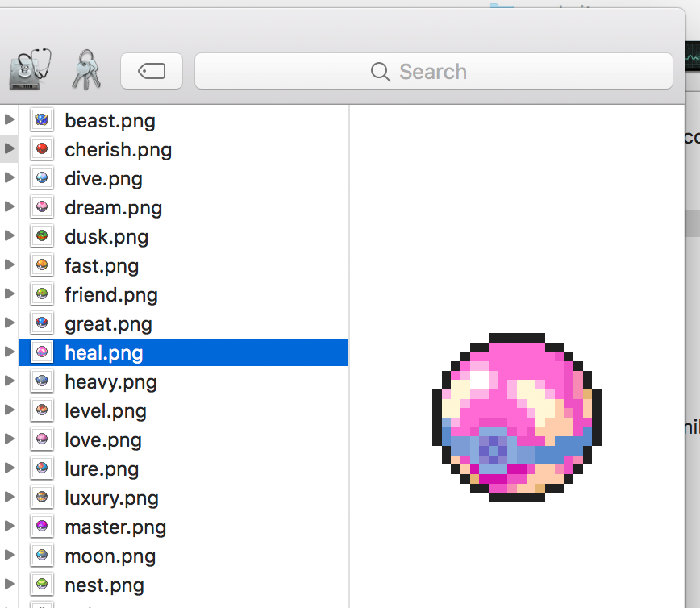Click the red cherish.png ball icon
This screenshot has height=608, width=700.
(x=41, y=148)
